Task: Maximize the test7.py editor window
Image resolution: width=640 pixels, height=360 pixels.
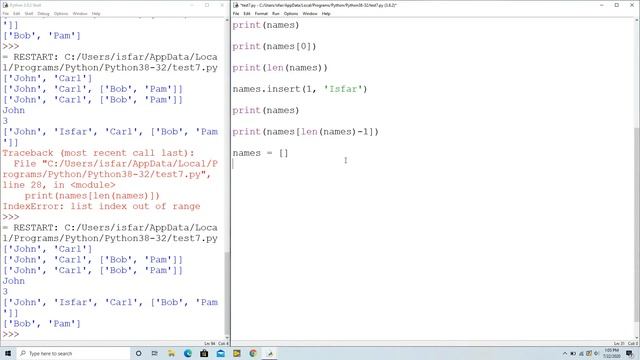Action: click(x=617, y=5)
